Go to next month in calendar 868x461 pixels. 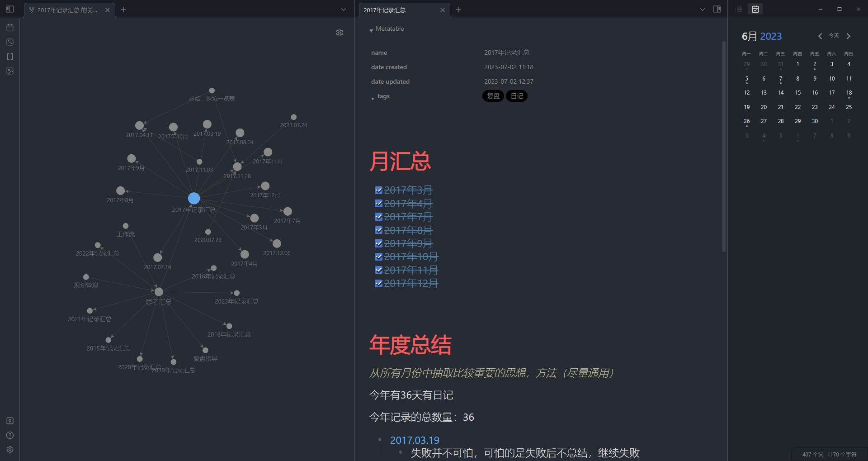849,36
